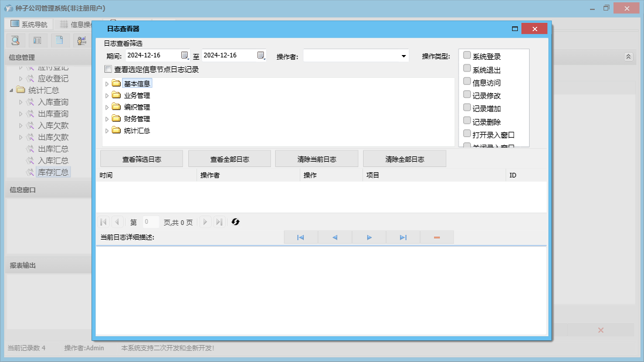Tick 打开录入窗口 checkbox
Image resolution: width=644 pixels, height=362 pixels.
coord(467,133)
